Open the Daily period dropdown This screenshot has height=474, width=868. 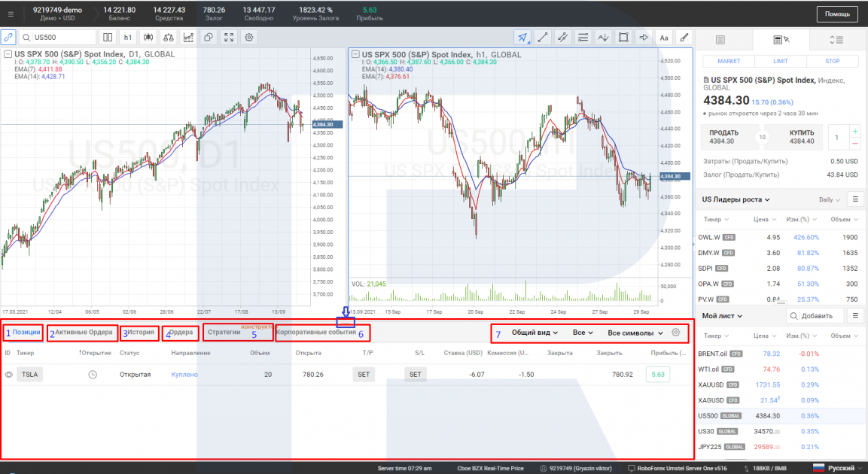click(830, 199)
